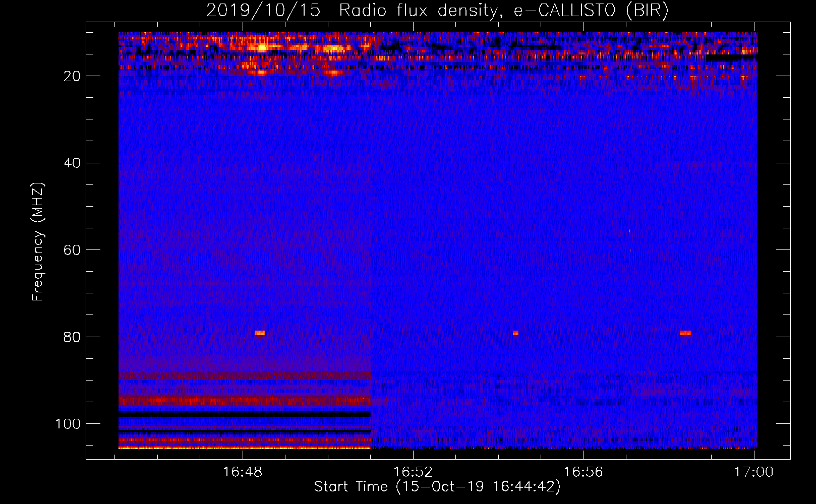
Task: Click the orange 80 MHz burst near 16:58
Action: [x=686, y=333]
